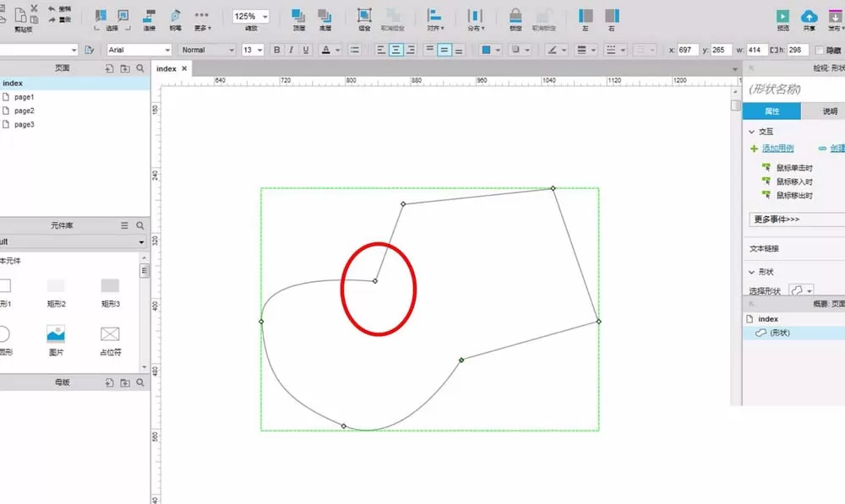Search in the Masters panel
The height and width of the screenshot is (504, 845).
[140, 382]
